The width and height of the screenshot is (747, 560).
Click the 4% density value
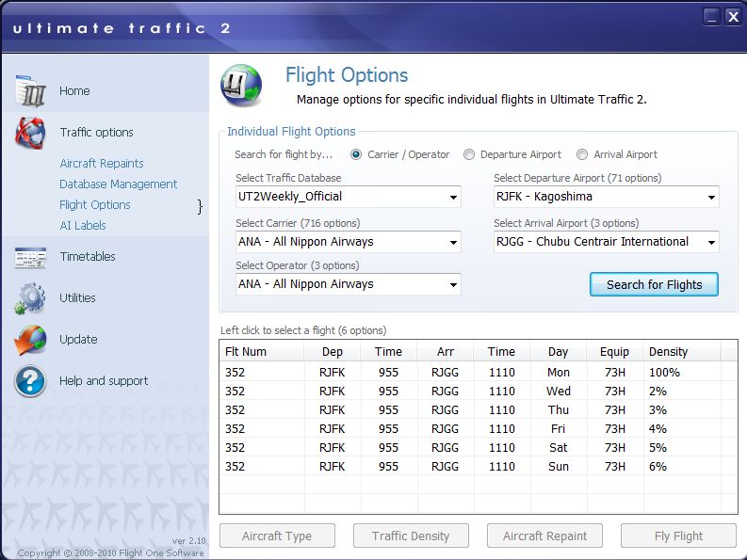[x=658, y=429]
